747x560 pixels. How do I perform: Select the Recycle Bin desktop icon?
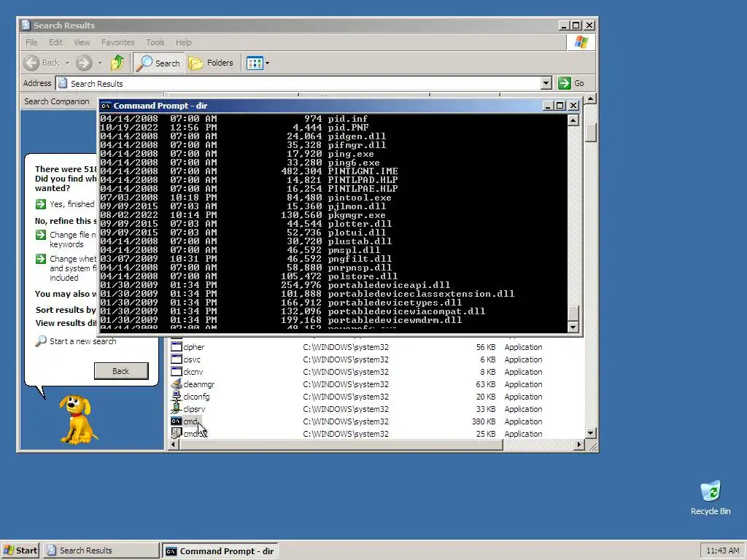(711, 497)
